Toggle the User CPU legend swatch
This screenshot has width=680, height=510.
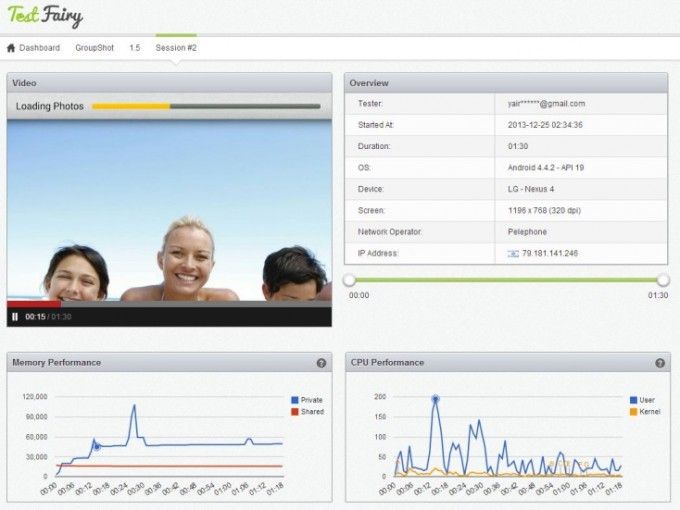click(x=633, y=400)
